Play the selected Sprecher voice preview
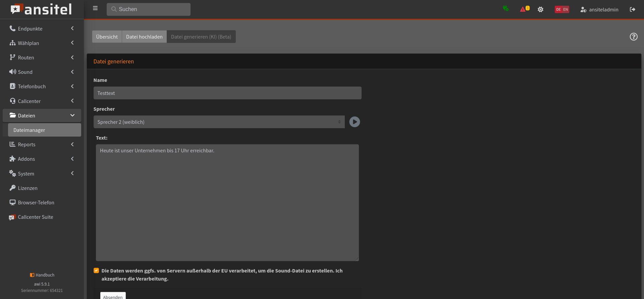 (355, 122)
